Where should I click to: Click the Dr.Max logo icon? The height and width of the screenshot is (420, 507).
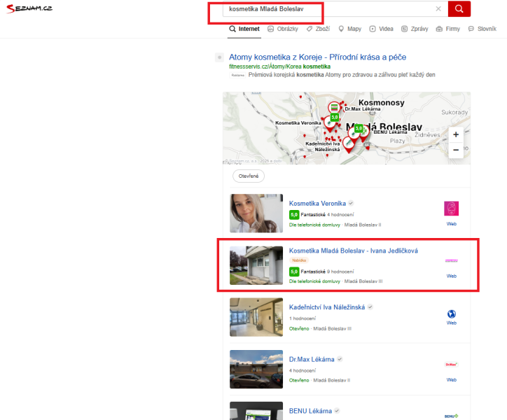(452, 365)
